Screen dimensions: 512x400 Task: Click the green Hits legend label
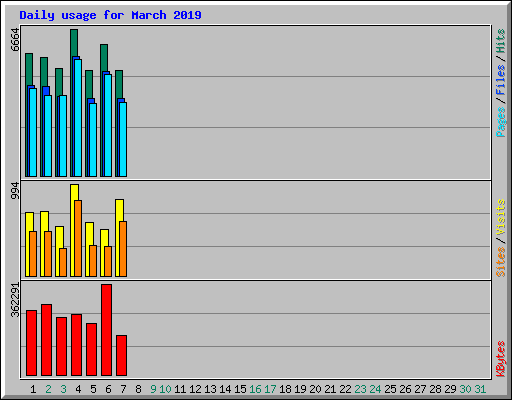pos(501,41)
